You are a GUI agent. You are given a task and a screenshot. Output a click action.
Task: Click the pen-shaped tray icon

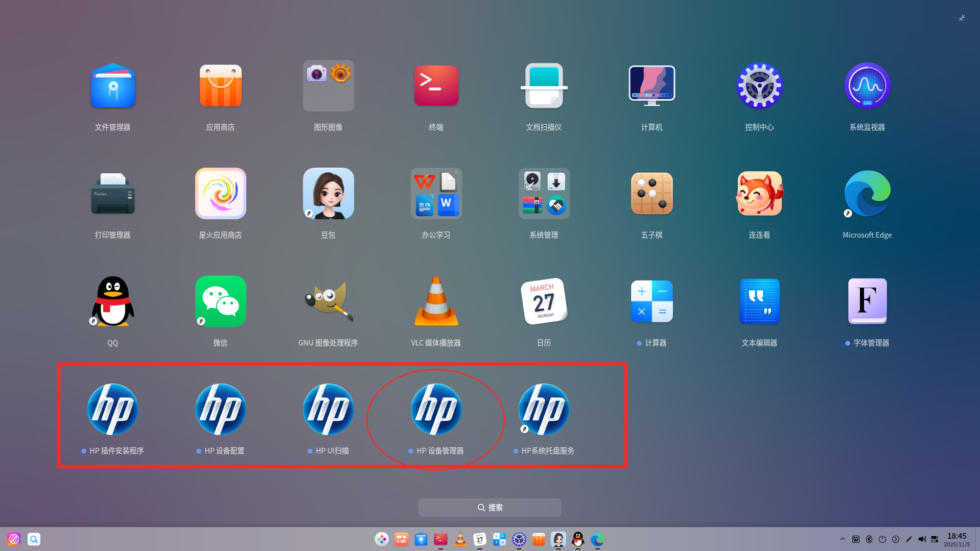909,539
